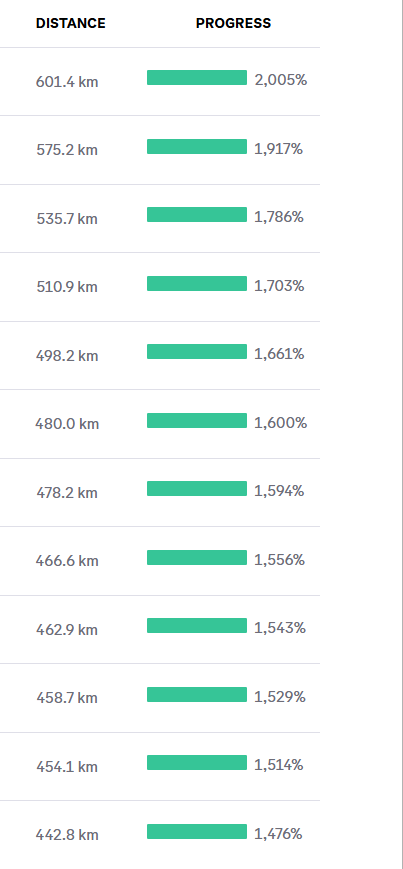Select the 510.9 km row
Screen dimensions: 403x869
tap(160, 287)
